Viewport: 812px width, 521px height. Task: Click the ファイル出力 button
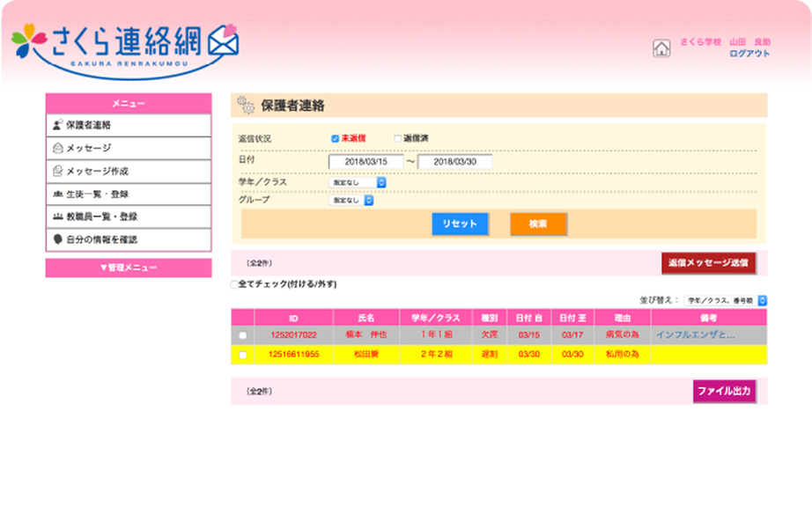724,391
